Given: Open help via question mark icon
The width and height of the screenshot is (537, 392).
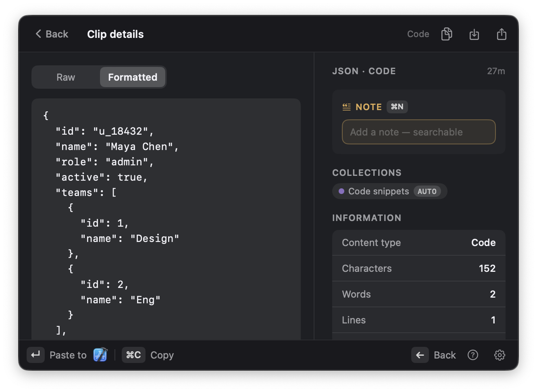Looking at the screenshot, I should pos(472,355).
